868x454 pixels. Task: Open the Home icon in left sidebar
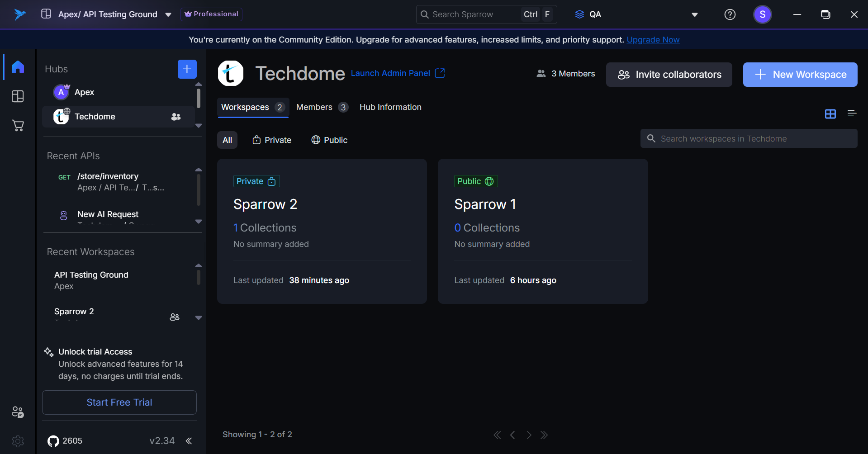[18, 67]
